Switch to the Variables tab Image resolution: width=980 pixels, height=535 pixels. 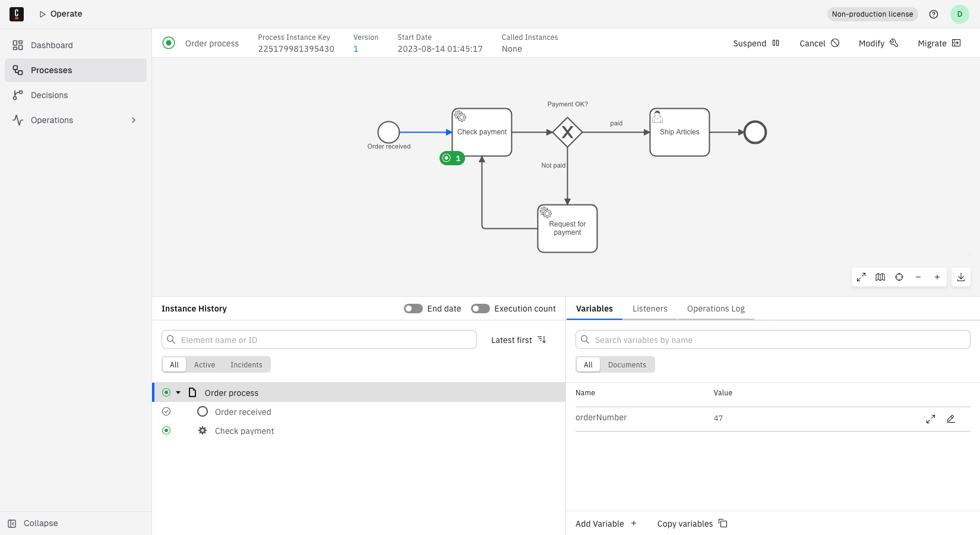click(595, 309)
